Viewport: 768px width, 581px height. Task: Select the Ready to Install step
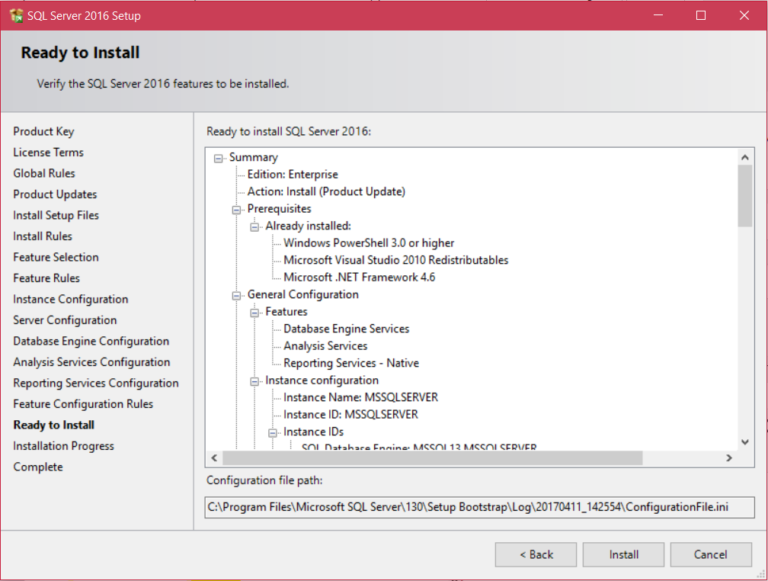coord(54,425)
